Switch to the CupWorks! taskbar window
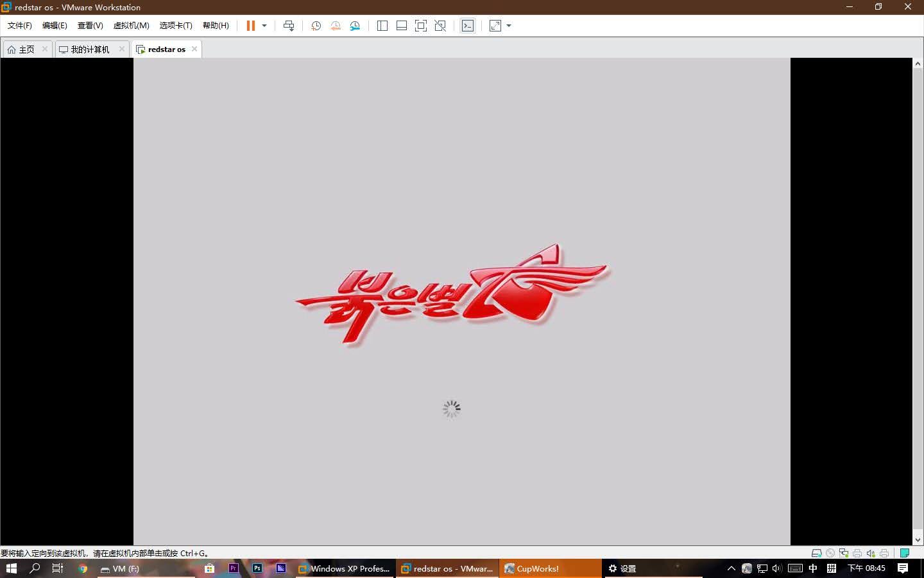924x578 pixels. point(551,568)
